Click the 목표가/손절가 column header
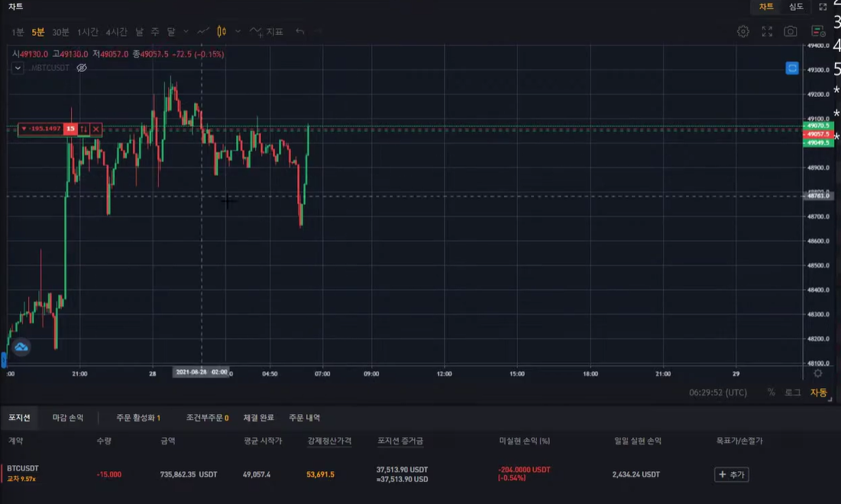Viewport: 841px width, 504px height. coord(739,441)
